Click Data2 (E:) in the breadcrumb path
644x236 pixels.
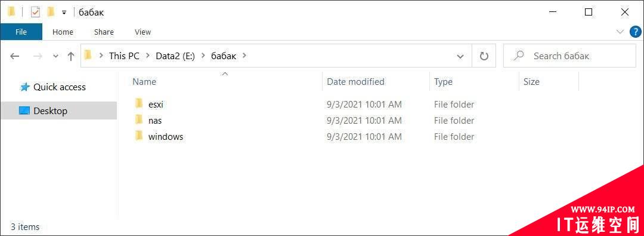pyautogui.click(x=176, y=56)
